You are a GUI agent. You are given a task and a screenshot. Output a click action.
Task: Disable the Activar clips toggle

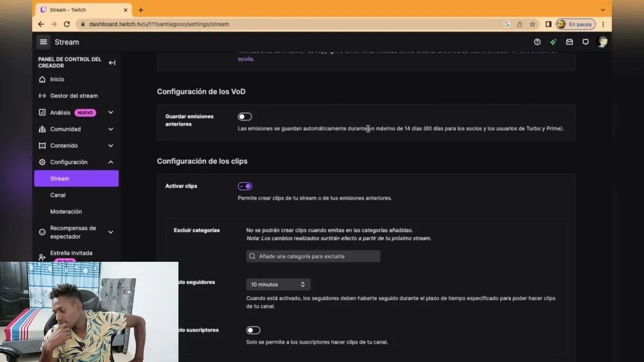245,186
